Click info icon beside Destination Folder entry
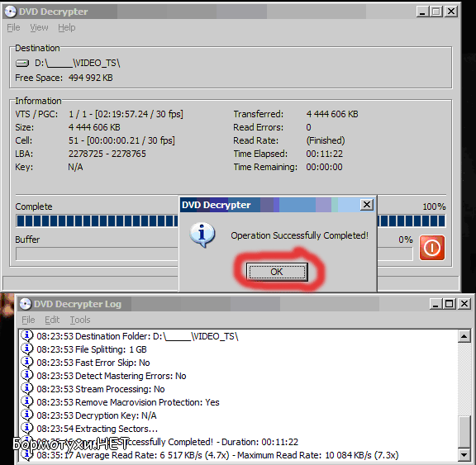Image resolution: width=476 pixels, height=465 pixels. (x=27, y=335)
